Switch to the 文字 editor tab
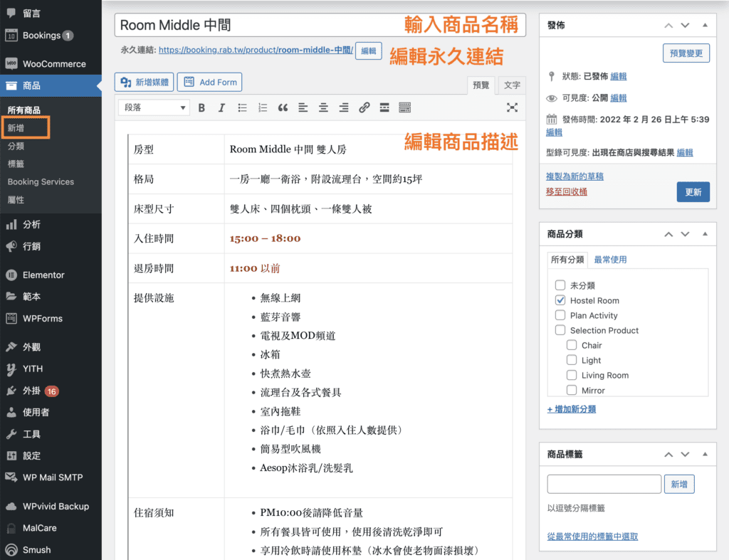This screenshot has width=729, height=560. click(x=511, y=85)
